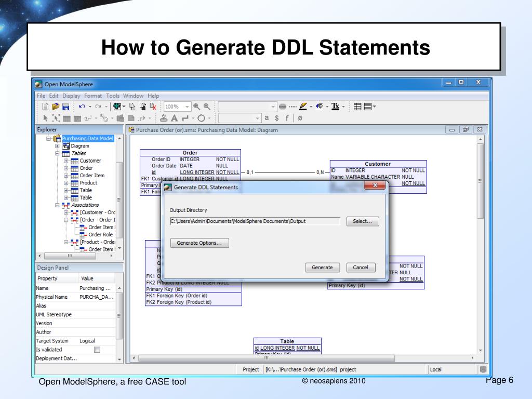The height and width of the screenshot is (399, 532).
Task: Open the Tools menu
Action: (113, 96)
